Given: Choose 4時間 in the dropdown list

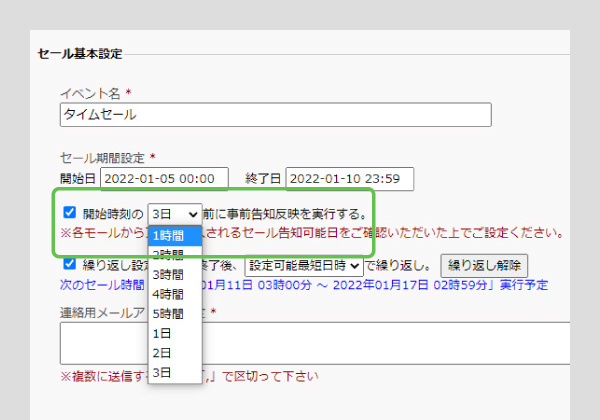Looking at the screenshot, I should pyautogui.click(x=175, y=294).
